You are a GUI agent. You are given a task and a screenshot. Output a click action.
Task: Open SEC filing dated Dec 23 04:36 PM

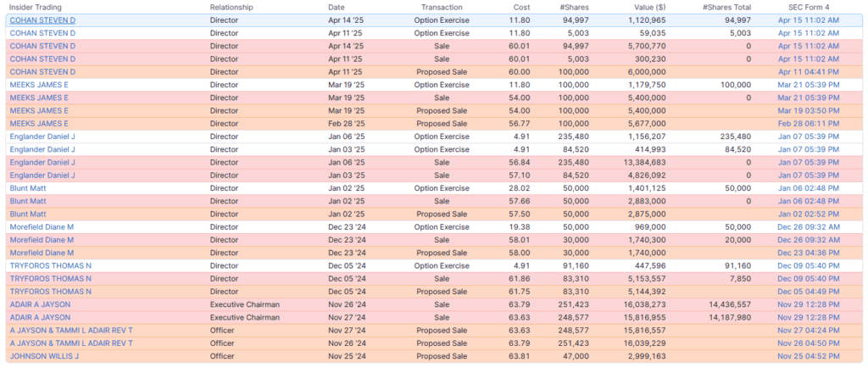point(808,253)
